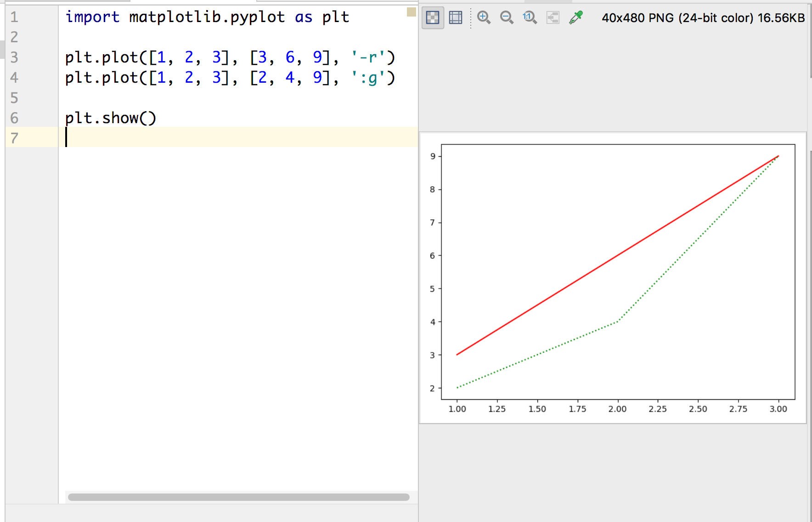The width and height of the screenshot is (812, 522).
Task: Activate the green color picker eyedropper
Action: pyautogui.click(x=575, y=18)
